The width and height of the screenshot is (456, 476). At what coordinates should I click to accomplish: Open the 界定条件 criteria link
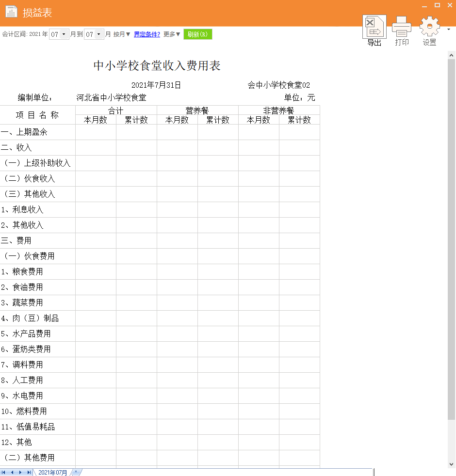point(147,34)
